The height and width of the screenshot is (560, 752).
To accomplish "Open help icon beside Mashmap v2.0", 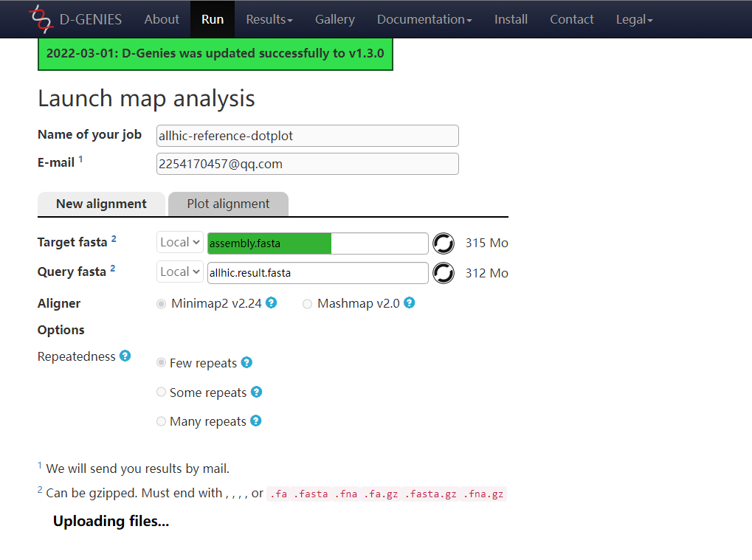I will (409, 303).
